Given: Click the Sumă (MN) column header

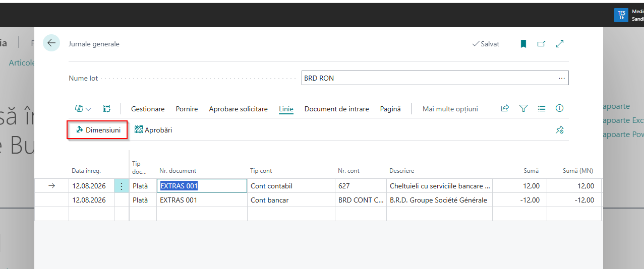Looking at the screenshot, I should (578, 171).
